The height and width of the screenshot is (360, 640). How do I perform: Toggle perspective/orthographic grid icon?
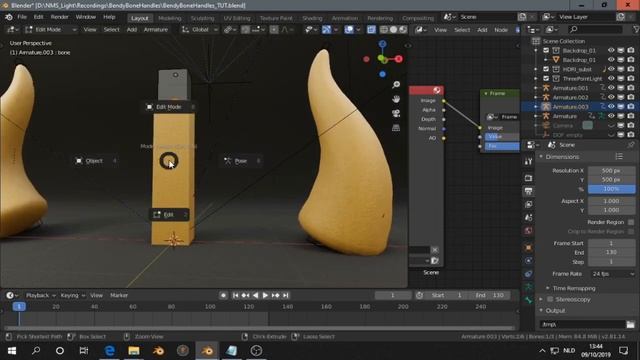396,127
